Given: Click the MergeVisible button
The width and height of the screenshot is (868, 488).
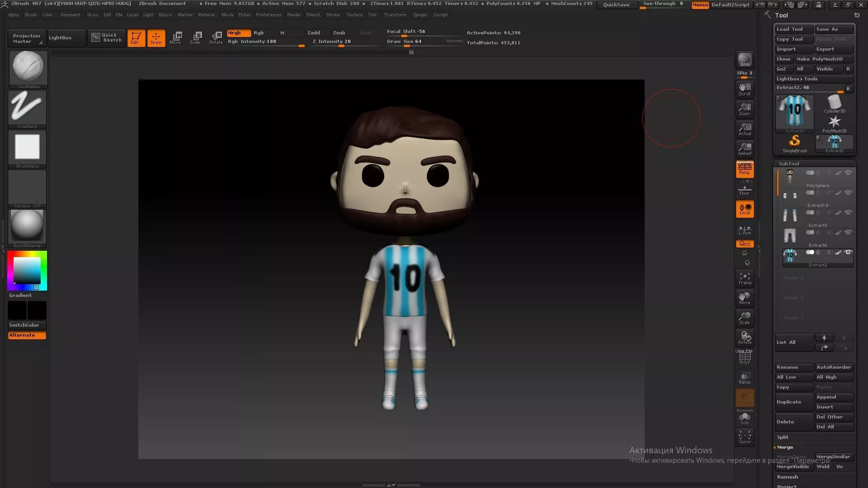Looking at the screenshot, I should [794, 467].
